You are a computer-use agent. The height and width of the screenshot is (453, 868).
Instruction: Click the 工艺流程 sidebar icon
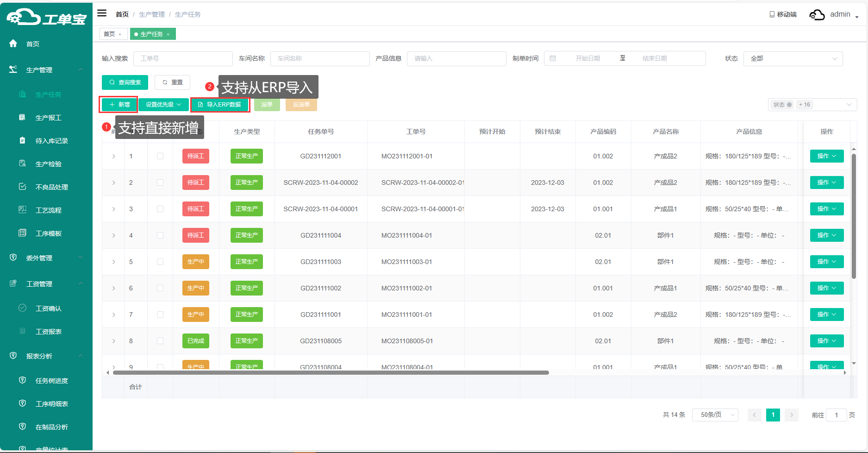pos(22,210)
